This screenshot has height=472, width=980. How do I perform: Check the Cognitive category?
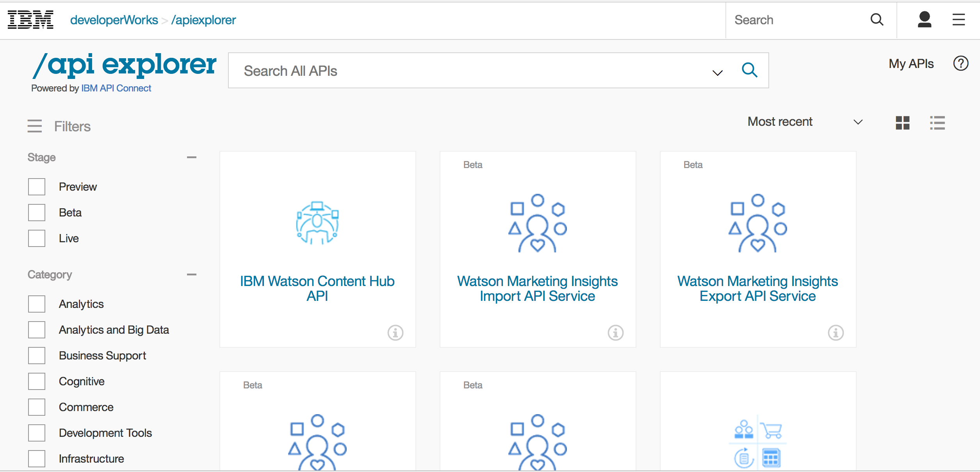pos(37,381)
